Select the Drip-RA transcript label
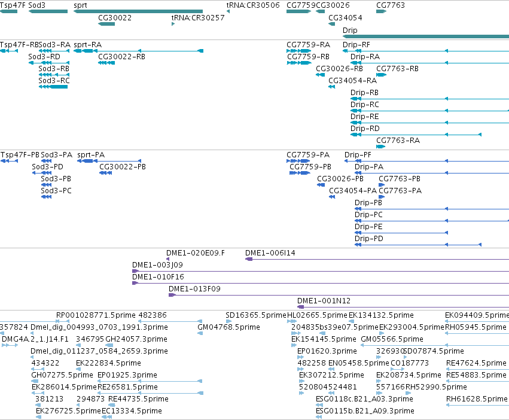The image size is (509, 420). [x=365, y=56]
